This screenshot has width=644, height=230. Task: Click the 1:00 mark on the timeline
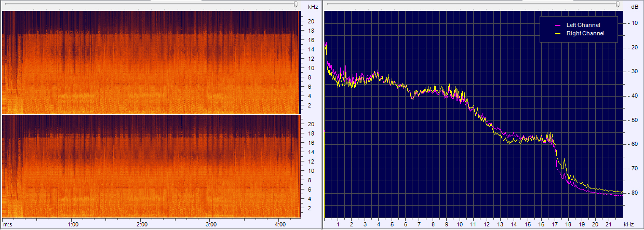coord(73,224)
